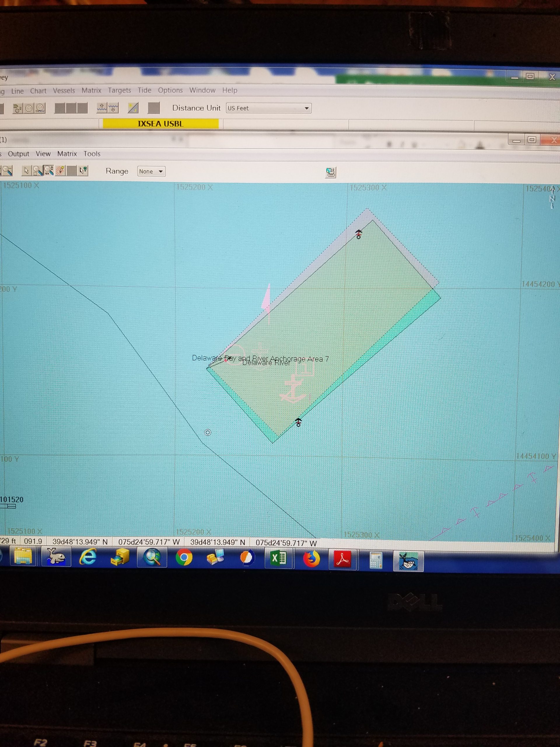Expand the Range dropdown set to None
Screen dimensions: 560x747
pos(151,172)
